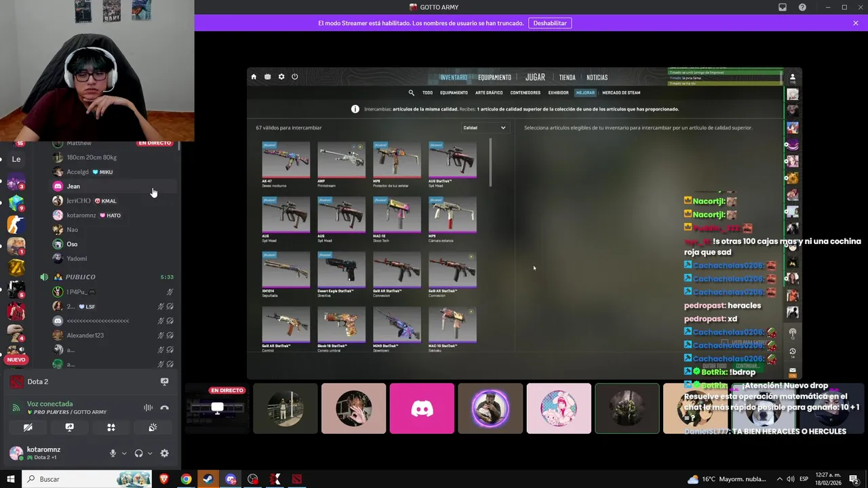Image resolution: width=868 pixels, height=488 pixels.
Task: Open the PUBLICO voice channel
Action: [x=80, y=277]
